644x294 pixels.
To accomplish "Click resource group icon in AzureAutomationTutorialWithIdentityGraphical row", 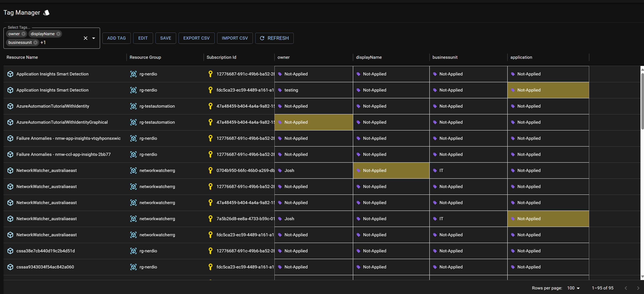I will pyautogui.click(x=133, y=122).
